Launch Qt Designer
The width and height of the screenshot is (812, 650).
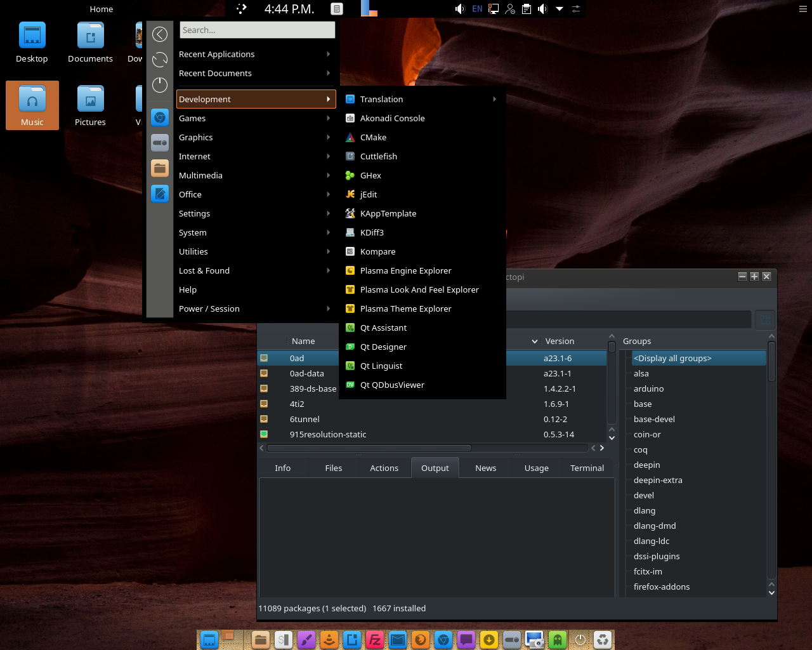click(x=422, y=347)
